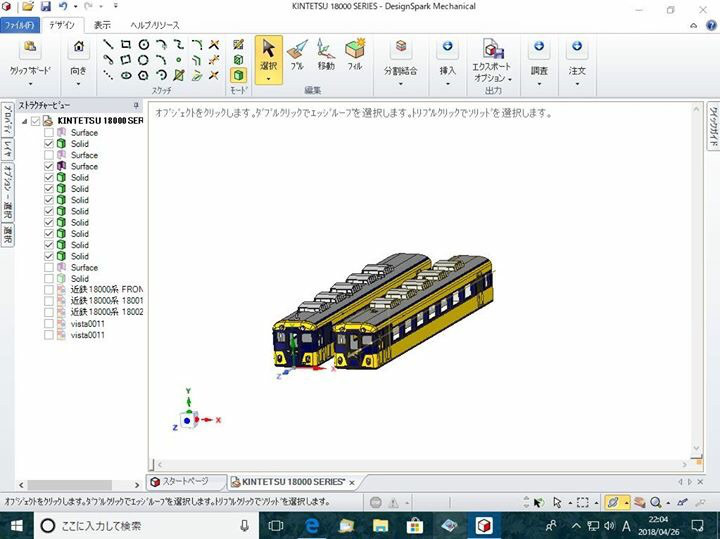Screen dimensions: 720x539
Task: Select the Rectangle sketch tool
Action: [125, 45]
